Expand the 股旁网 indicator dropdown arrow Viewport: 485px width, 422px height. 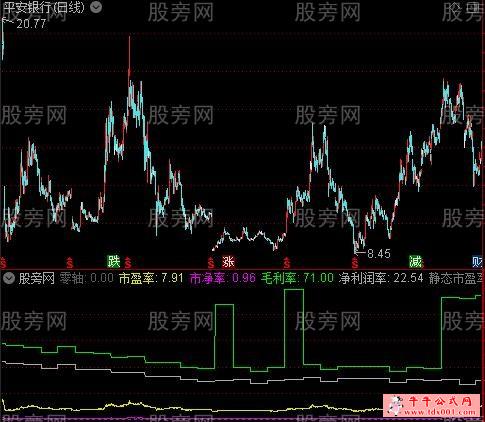pos(9,278)
